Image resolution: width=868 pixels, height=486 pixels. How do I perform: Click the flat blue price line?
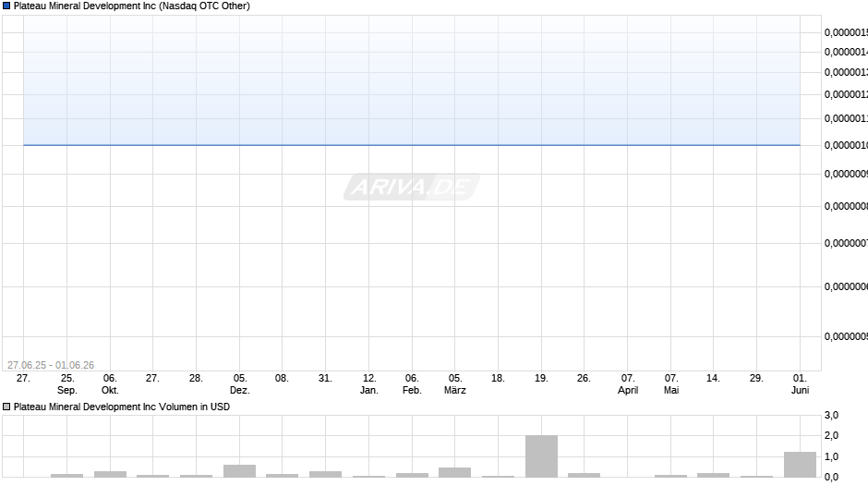point(411,145)
